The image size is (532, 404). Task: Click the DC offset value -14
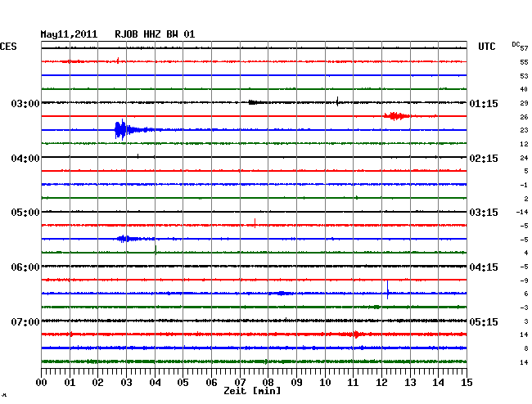[522, 212]
